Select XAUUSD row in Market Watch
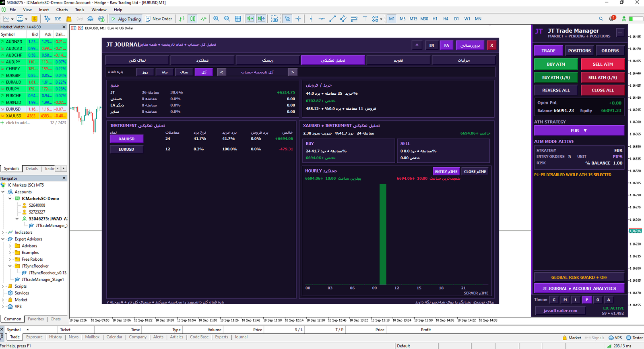This screenshot has height=349, width=644. 33,116
